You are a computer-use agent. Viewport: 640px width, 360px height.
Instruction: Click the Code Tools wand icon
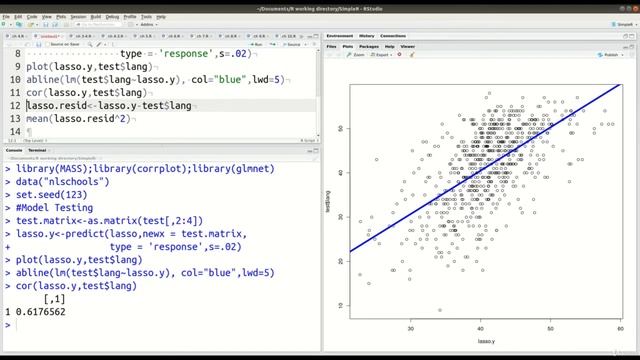coord(99,44)
